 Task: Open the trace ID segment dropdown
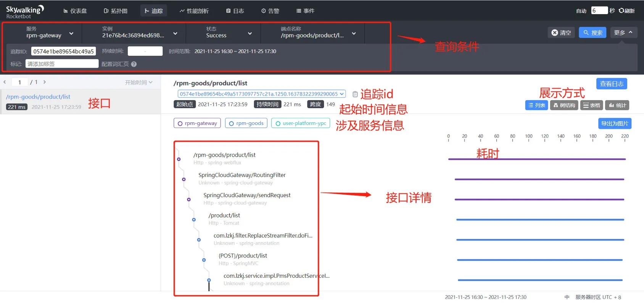tap(262, 94)
